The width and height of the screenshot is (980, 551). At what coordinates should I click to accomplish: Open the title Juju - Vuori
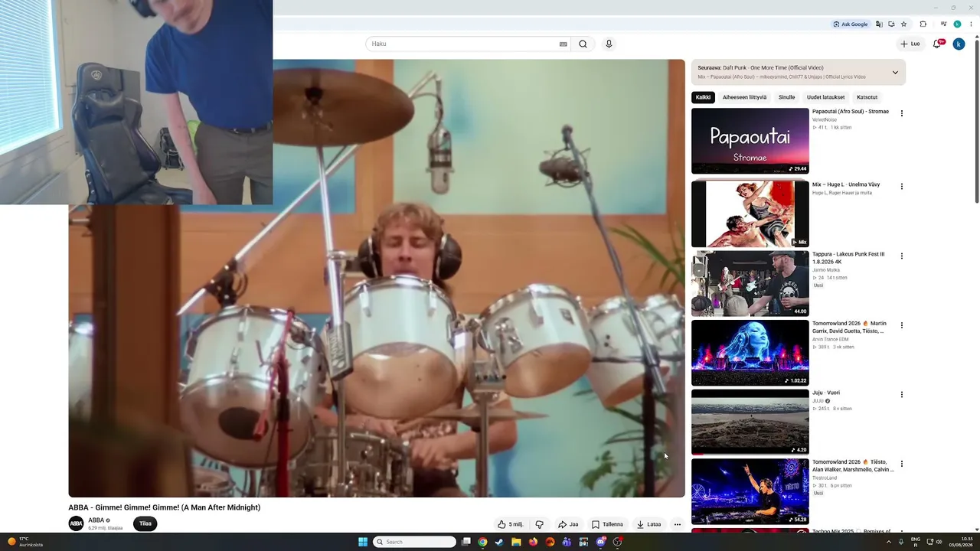pos(826,393)
